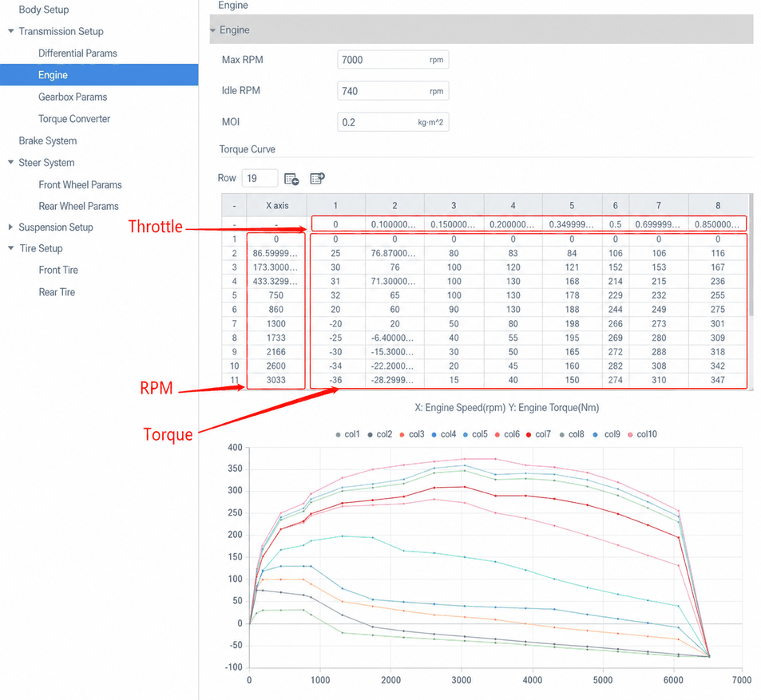Select throttle cell 0.5
Viewport: 761px width, 700px height.
(x=616, y=224)
